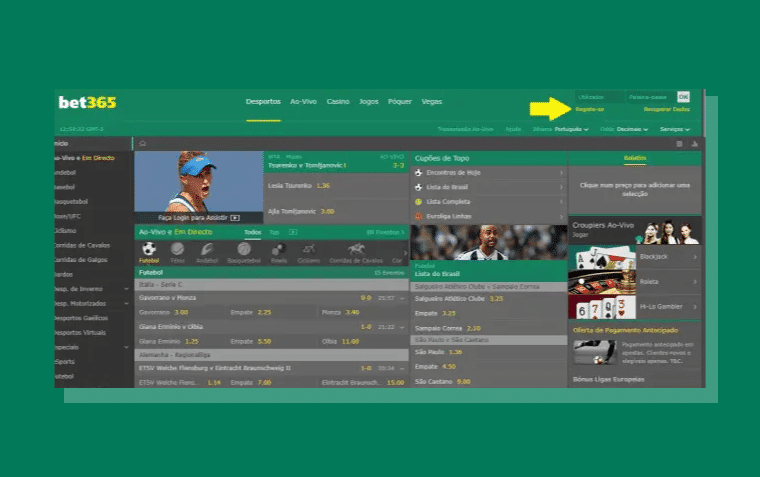Bet on Ajla Tomljanovic at 3.00
Screen dimensions: 760x477
click(x=336, y=211)
